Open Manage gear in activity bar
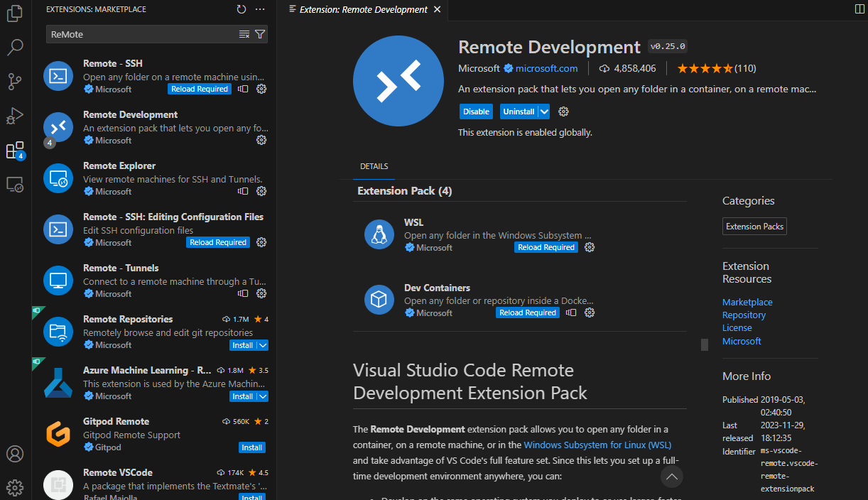This screenshot has width=868, height=500. (x=15, y=488)
